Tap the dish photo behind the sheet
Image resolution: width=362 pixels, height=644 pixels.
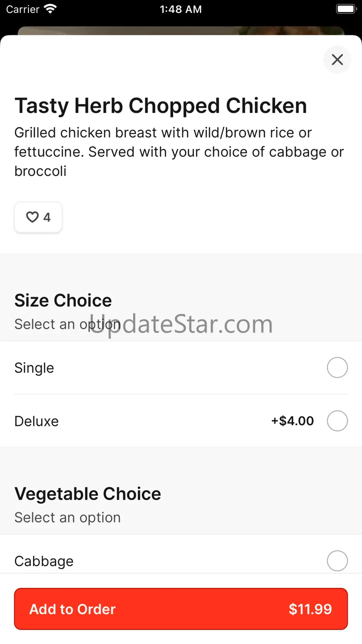pyautogui.click(x=181, y=30)
